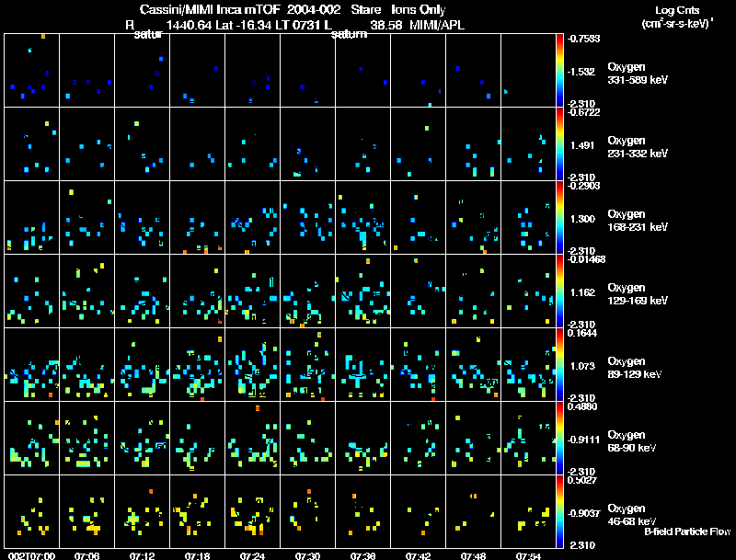Select the Oxygen 129-169 keV label
The image size is (736, 560).
(638, 294)
